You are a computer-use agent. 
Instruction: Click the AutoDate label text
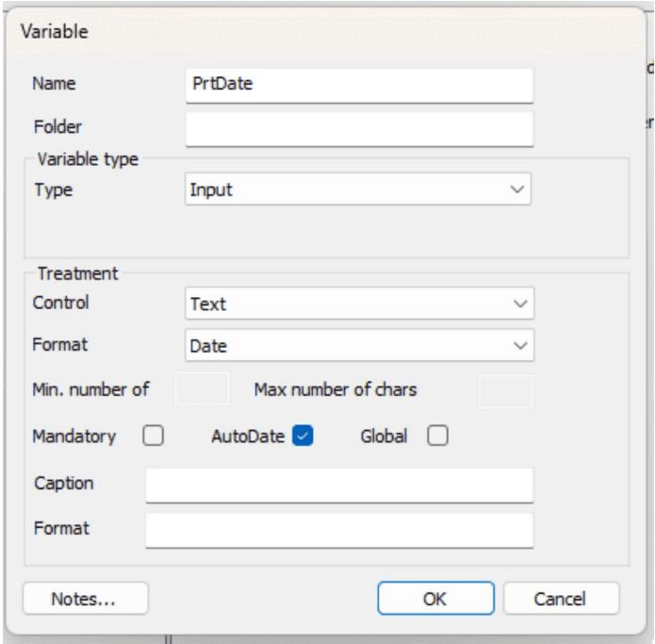tap(247, 438)
